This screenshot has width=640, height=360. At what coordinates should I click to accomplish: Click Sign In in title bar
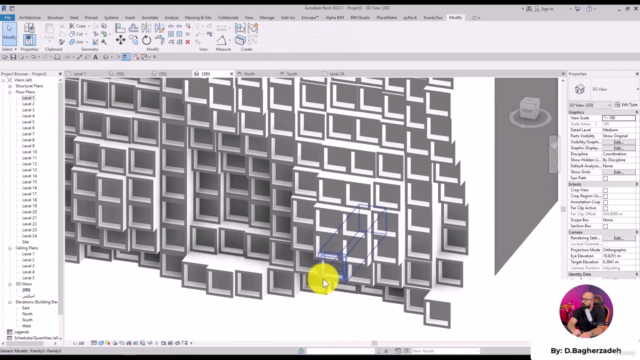544,9
